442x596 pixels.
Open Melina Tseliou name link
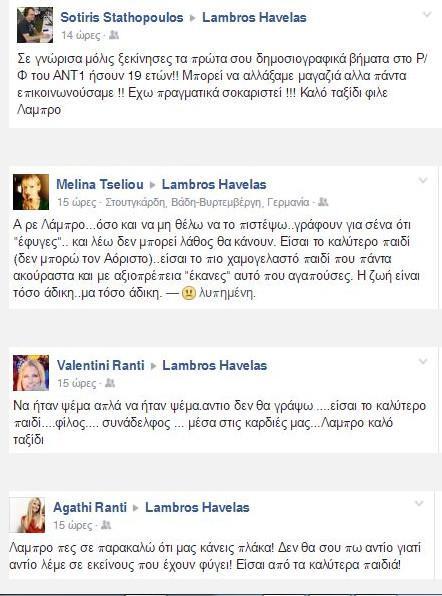click(x=100, y=184)
